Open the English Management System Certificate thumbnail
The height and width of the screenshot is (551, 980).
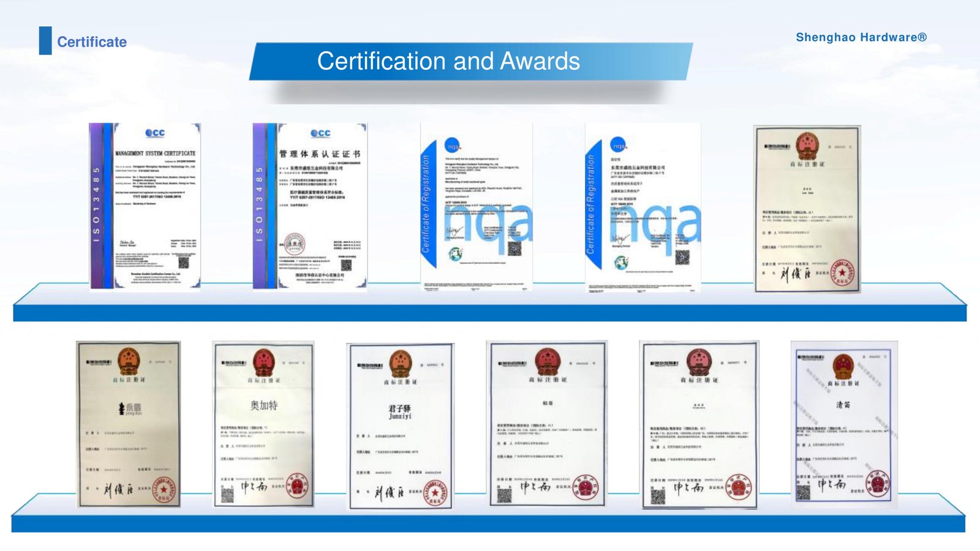[x=145, y=206]
